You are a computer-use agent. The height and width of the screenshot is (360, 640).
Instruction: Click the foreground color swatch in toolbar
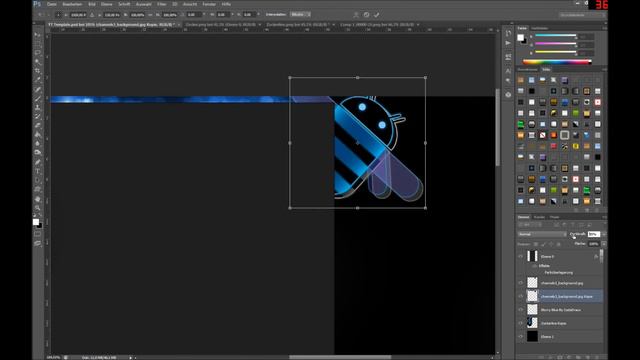tap(36, 222)
